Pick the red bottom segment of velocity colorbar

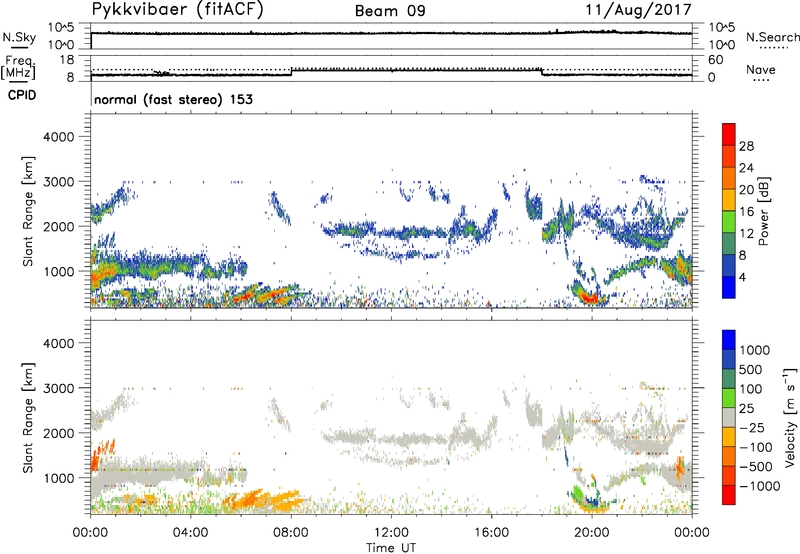(729, 495)
